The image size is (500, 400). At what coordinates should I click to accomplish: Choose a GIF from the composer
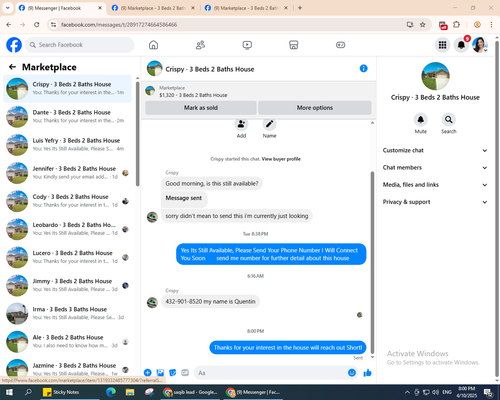185,373
